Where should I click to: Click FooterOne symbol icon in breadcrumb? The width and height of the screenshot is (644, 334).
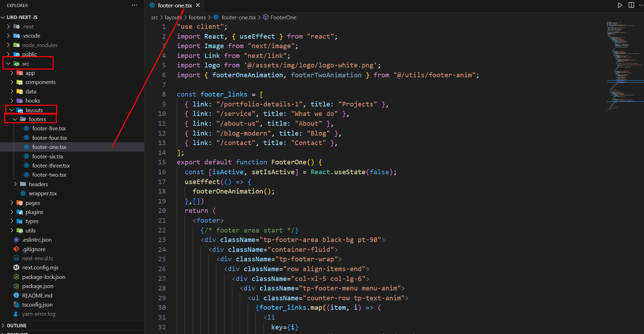point(266,17)
